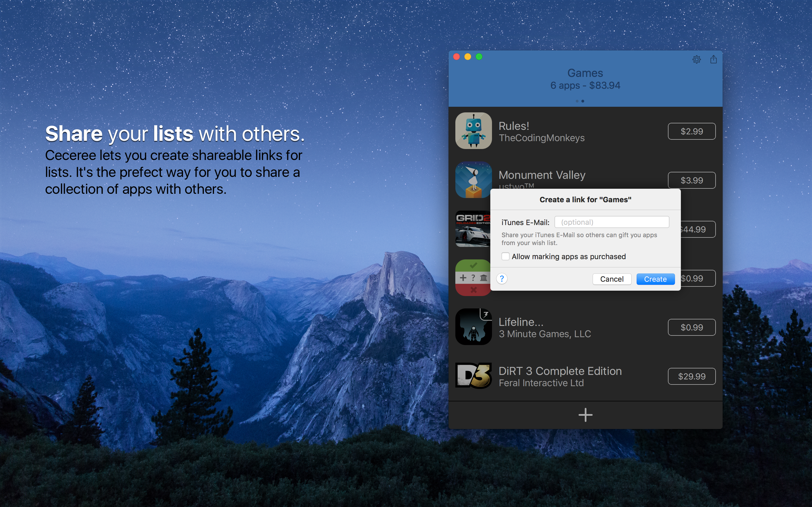This screenshot has height=507, width=812.
Task: Open the help question mark button
Action: (502, 279)
